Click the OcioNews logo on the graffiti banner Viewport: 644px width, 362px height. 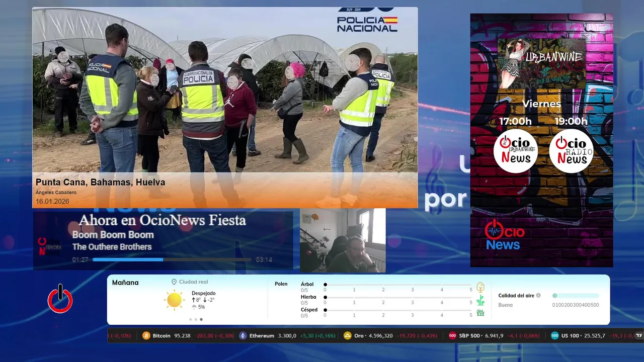coord(505,235)
